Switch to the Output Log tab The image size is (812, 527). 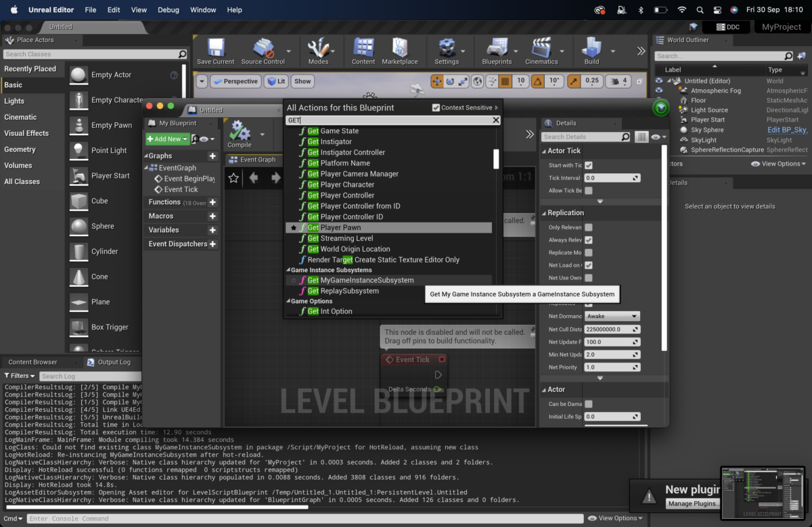tap(114, 362)
